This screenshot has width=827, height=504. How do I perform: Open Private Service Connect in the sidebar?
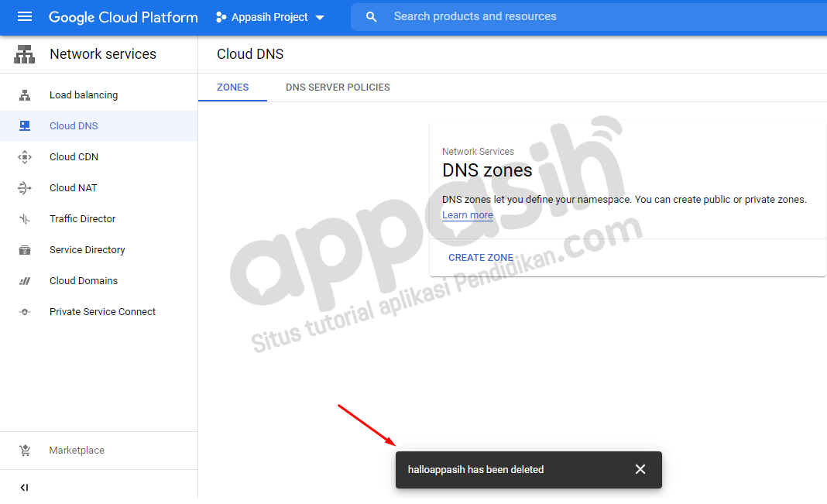[98, 312]
